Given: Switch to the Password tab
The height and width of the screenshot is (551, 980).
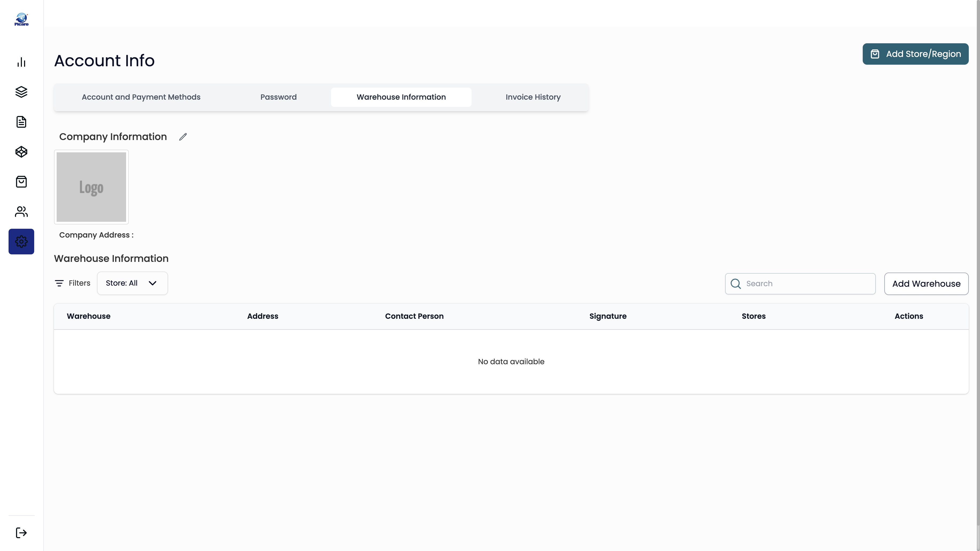Looking at the screenshot, I should coord(278,97).
